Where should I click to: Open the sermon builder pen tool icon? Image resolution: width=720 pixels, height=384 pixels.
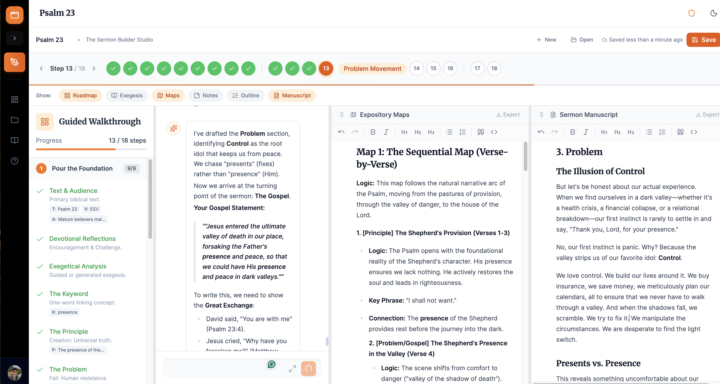(14, 62)
